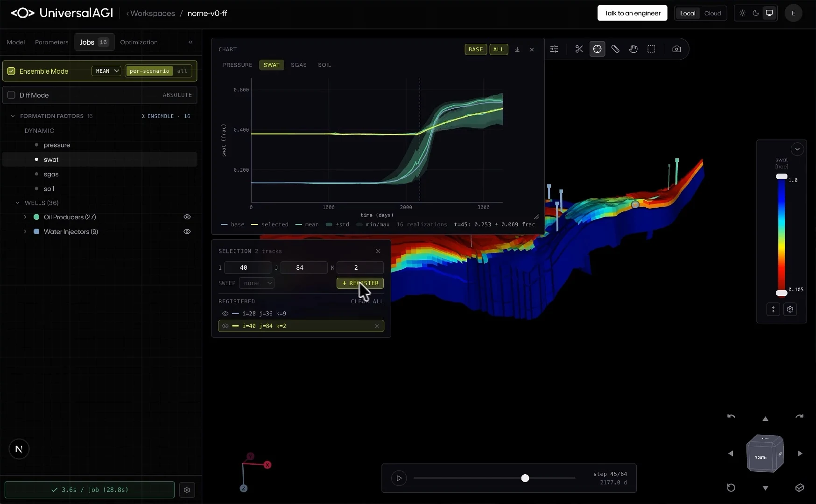The width and height of the screenshot is (816, 504).
Task: Open the SWEEP none dropdown
Action: (x=257, y=283)
